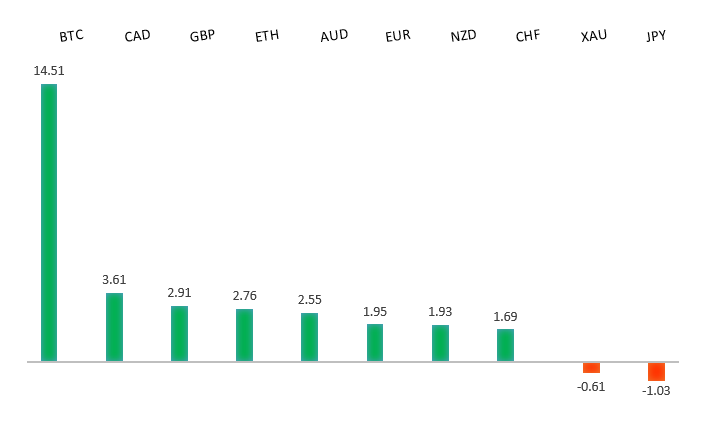The width and height of the screenshot is (713, 421).
Task: Select the 1.69 value label
Action: [505, 317]
